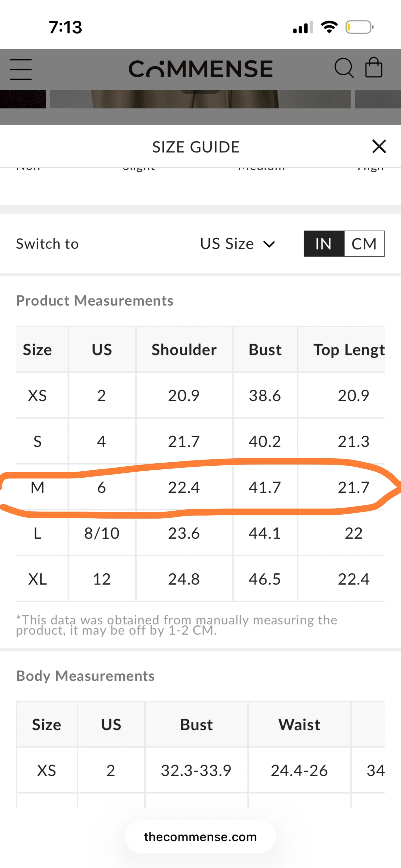Tap the cellular signal bars
This screenshot has height=868, width=401.
303,27
